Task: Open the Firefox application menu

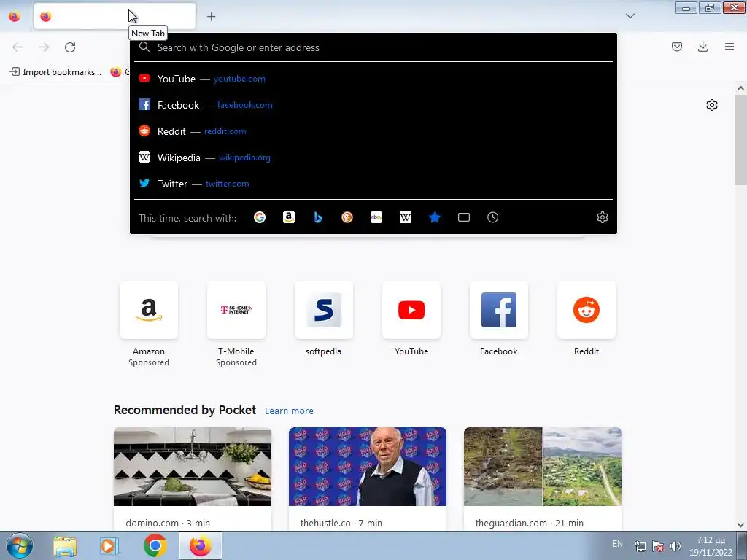Action: click(729, 47)
